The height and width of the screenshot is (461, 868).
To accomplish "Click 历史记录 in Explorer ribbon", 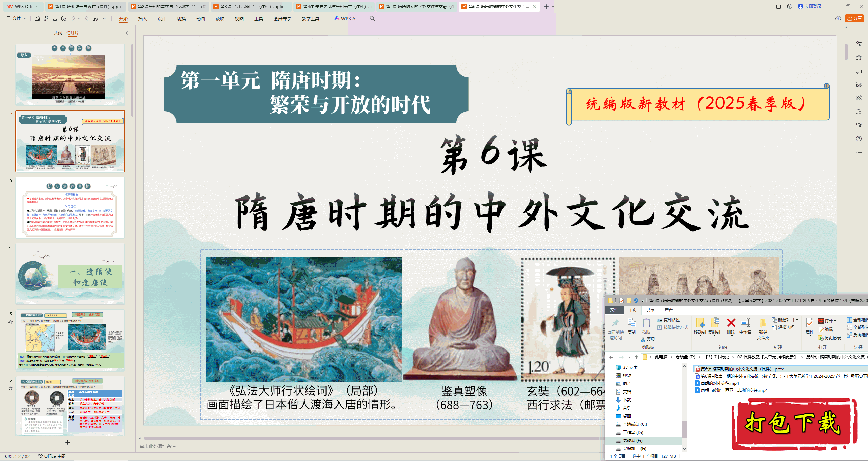I will click(x=830, y=338).
